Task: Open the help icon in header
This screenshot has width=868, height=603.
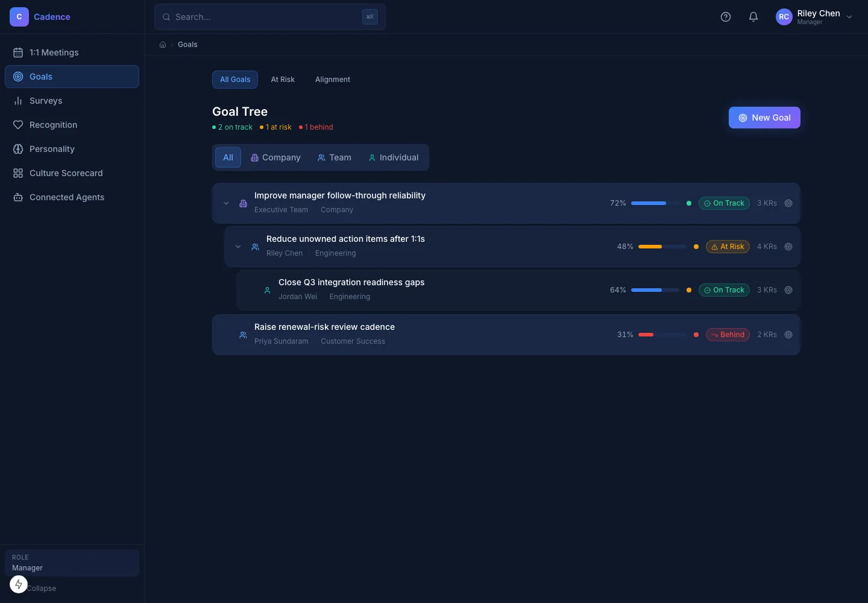Action: [726, 17]
